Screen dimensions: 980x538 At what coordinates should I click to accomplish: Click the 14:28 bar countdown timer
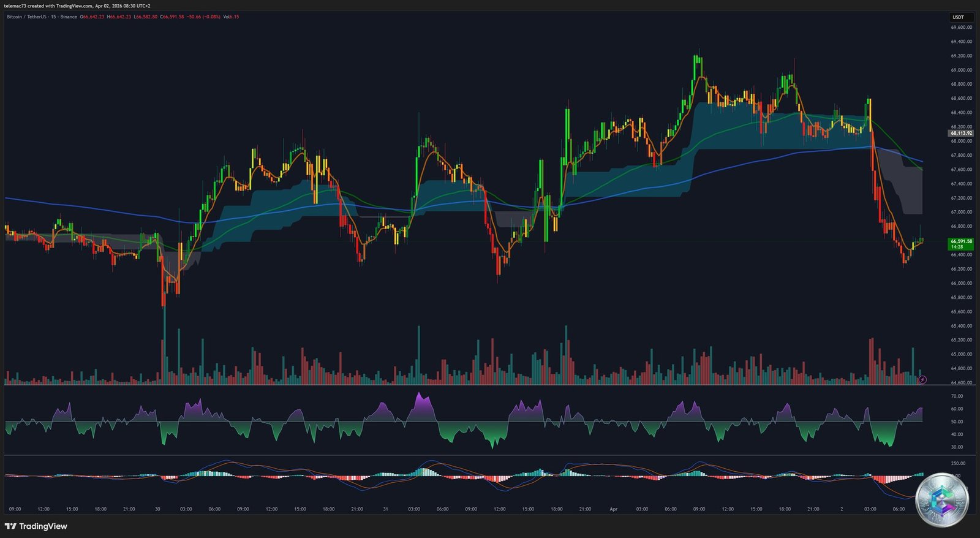(957, 247)
